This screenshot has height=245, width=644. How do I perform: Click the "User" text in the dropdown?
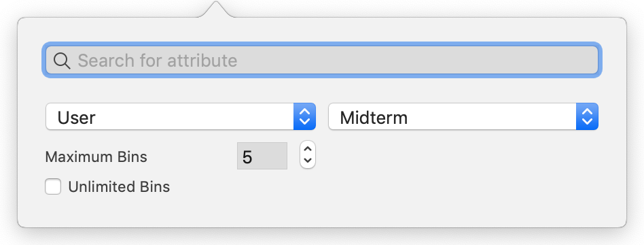click(x=76, y=118)
